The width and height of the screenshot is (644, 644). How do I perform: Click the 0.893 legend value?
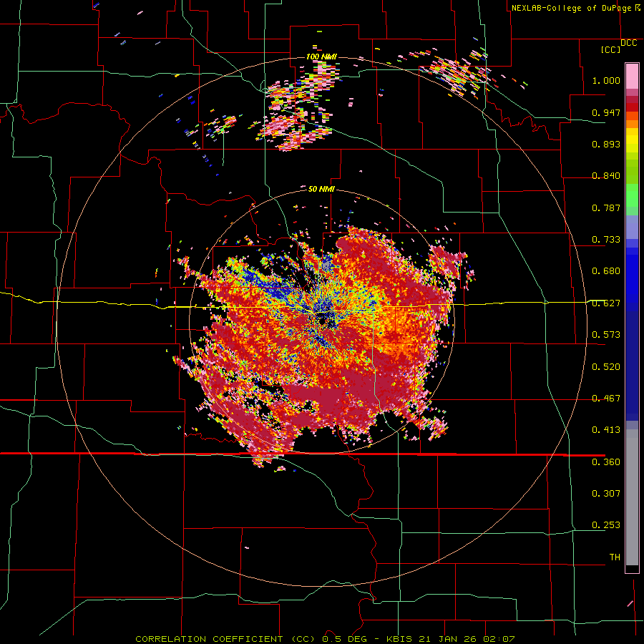pyautogui.click(x=606, y=144)
